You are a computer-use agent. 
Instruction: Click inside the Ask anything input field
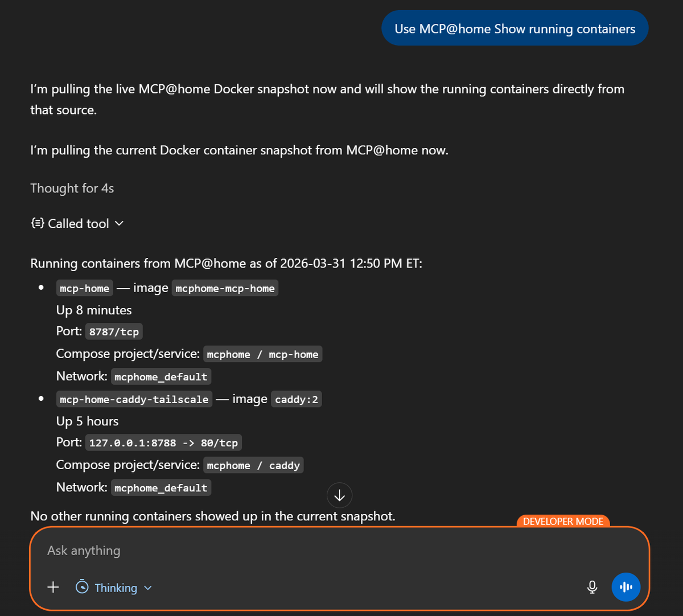[228, 550]
